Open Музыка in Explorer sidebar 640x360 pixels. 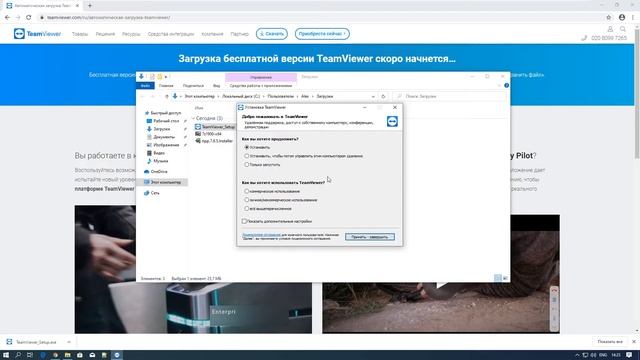tap(157, 161)
